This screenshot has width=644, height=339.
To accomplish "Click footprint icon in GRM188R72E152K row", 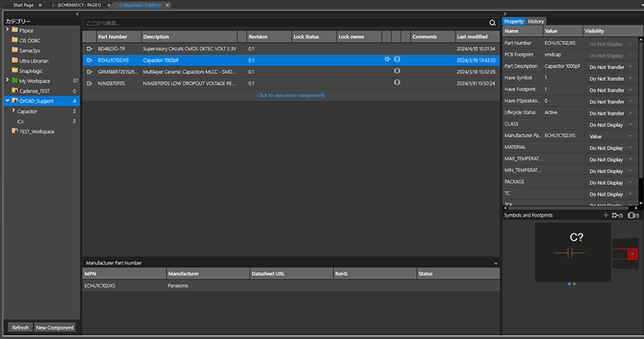I will pos(397,71).
